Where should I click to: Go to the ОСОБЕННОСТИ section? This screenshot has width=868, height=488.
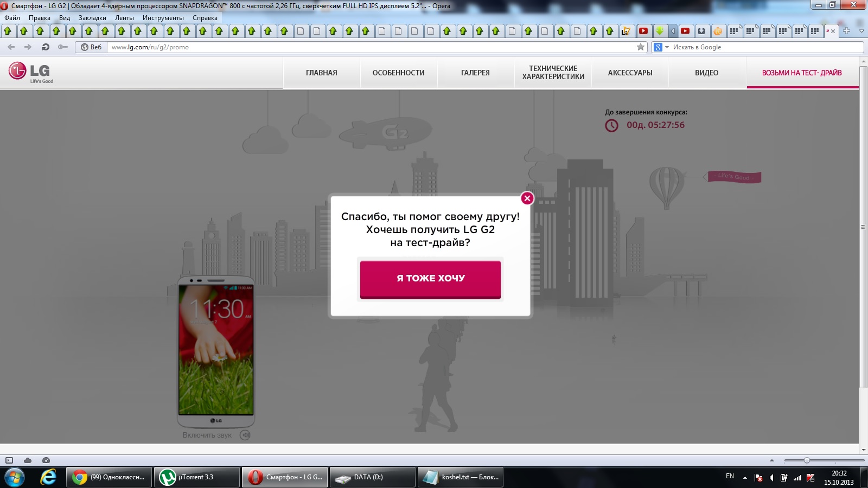point(398,73)
